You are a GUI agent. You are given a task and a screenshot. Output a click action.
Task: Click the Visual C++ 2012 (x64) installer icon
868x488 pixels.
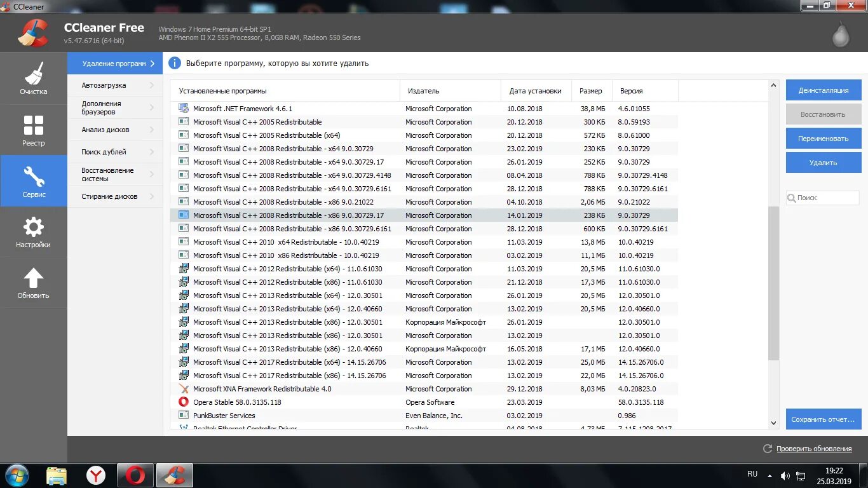(x=184, y=269)
